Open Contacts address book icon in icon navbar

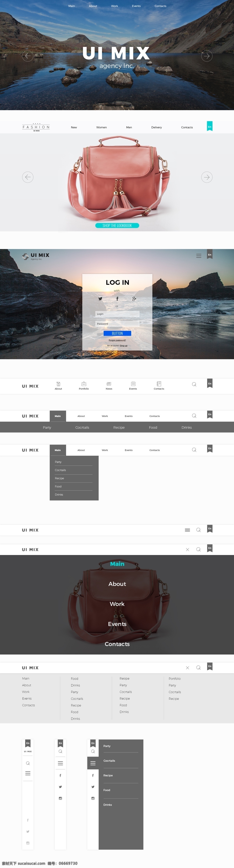[159, 386]
